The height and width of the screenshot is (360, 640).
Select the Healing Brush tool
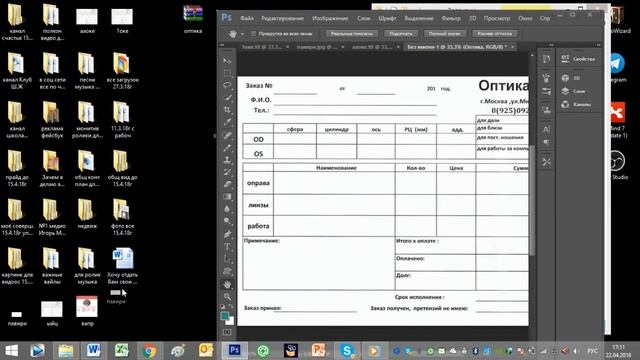point(227,135)
